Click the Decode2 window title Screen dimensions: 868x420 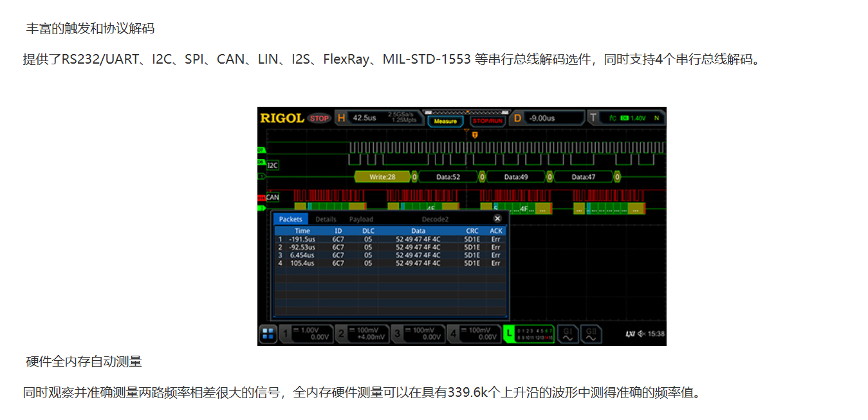(x=435, y=219)
